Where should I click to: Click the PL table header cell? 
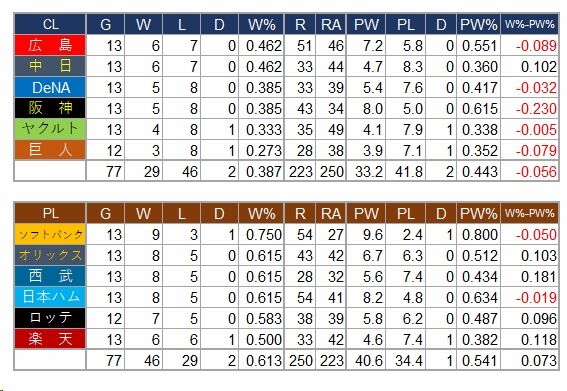(50, 213)
